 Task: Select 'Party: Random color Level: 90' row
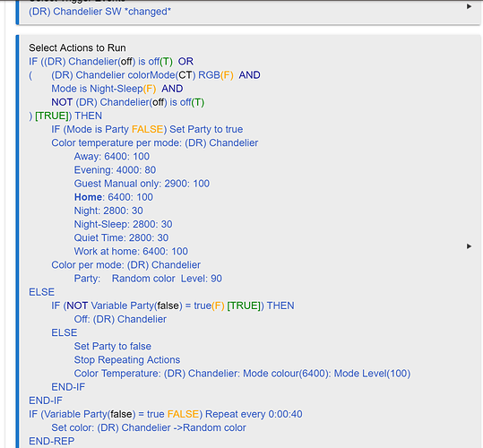tap(148, 279)
